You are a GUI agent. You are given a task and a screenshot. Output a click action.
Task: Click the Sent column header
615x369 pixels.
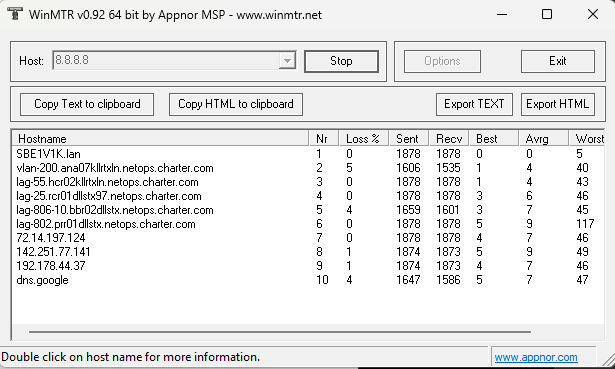409,138
